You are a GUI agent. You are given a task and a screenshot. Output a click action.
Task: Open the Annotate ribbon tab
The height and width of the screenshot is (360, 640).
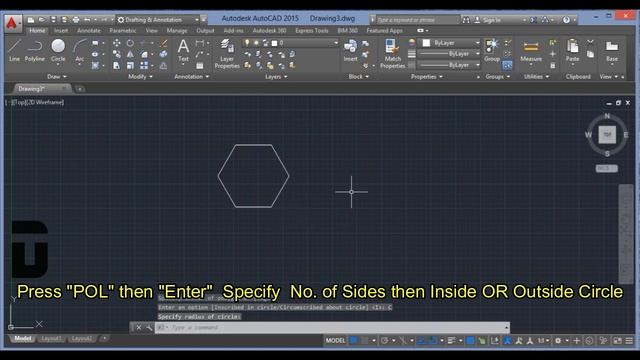pos(89,31)
